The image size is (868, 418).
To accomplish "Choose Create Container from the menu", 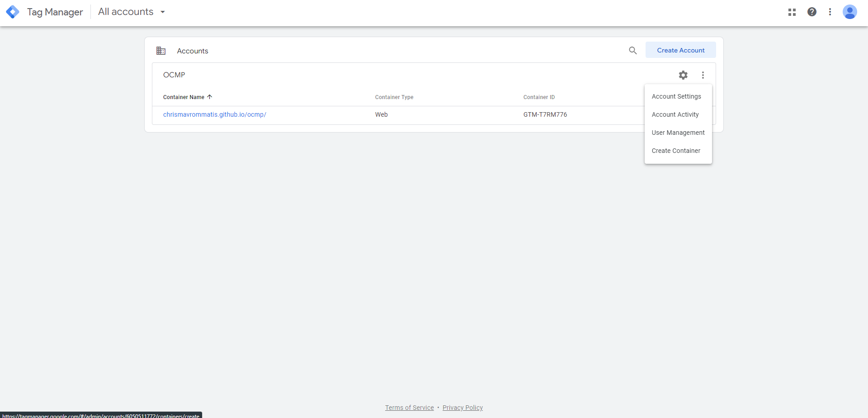I will pos(678,151).
